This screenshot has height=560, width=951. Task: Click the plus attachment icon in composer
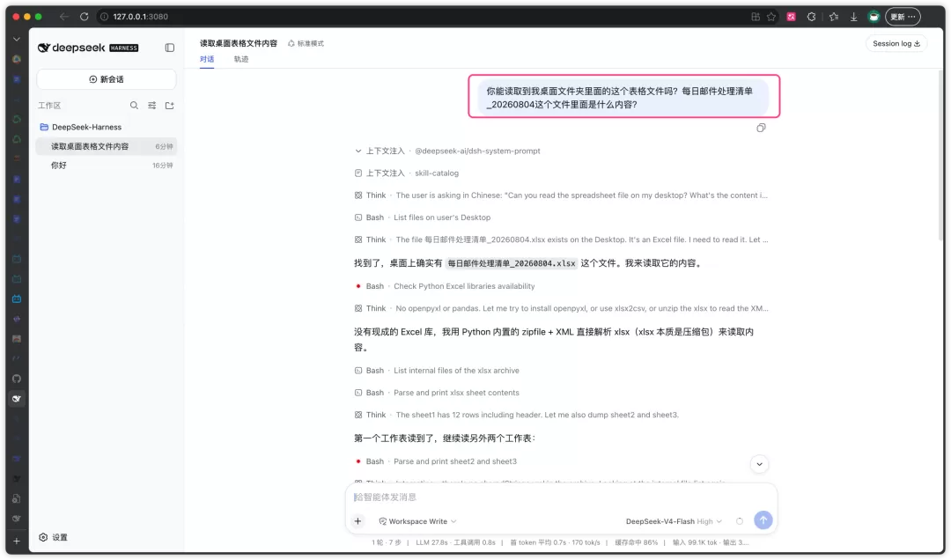coord(358,521)
